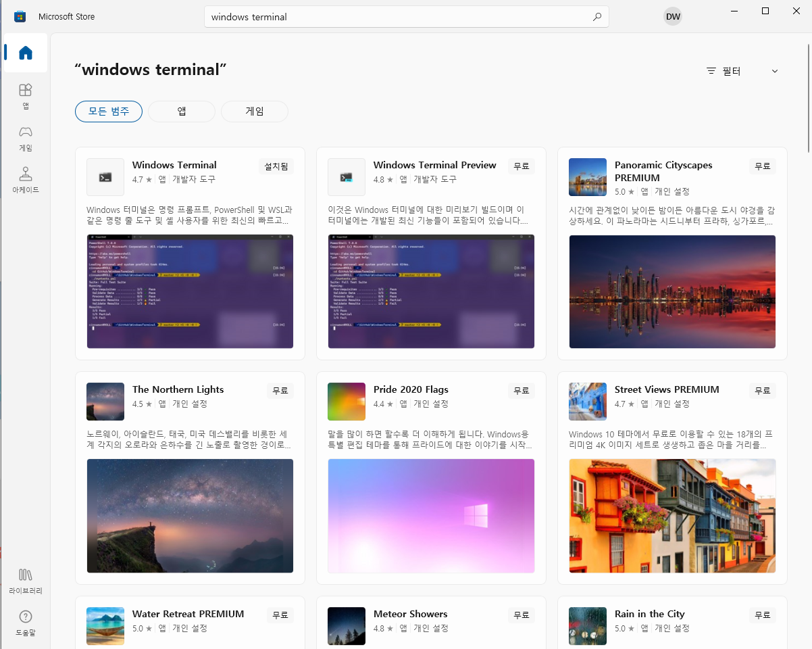The height and width of the screenshot is (649, 812).
Task: Open the Windows Terminal Preview screenshot
Action: 431,291
